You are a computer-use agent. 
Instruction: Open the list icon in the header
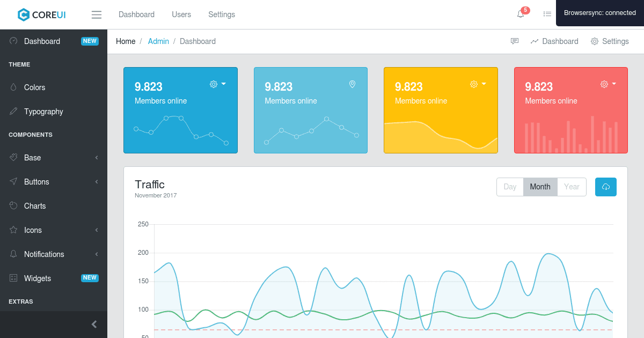click(547, 14)
